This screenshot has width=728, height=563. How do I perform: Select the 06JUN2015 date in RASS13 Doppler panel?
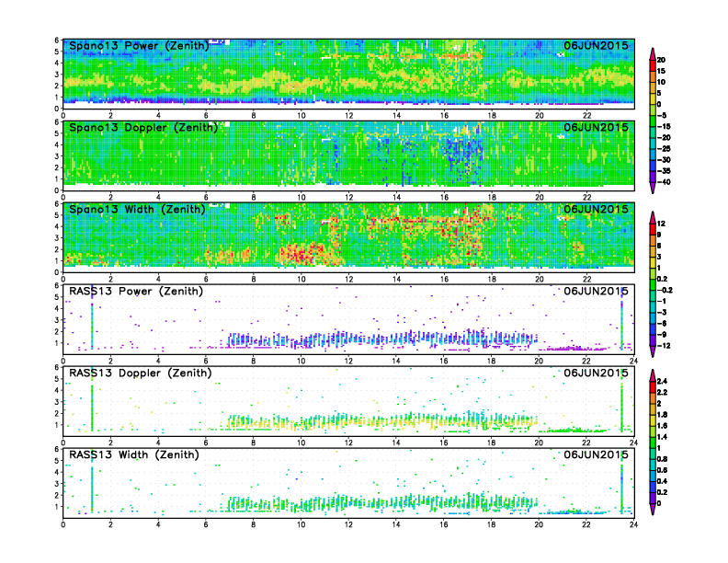(x=597, y=373)
